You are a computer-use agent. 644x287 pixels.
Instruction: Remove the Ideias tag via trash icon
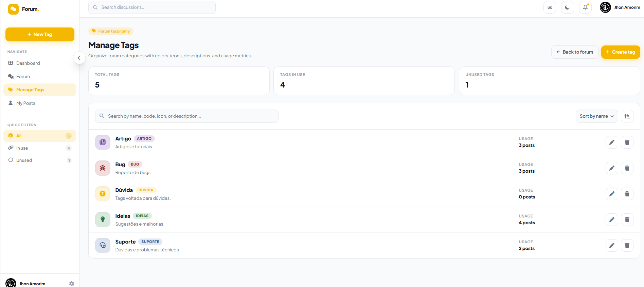tap(627, 219)
